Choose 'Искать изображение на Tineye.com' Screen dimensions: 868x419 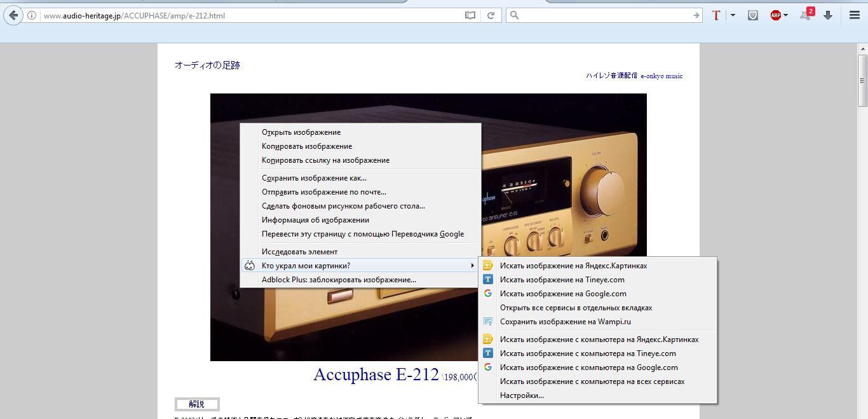(598, 280)
